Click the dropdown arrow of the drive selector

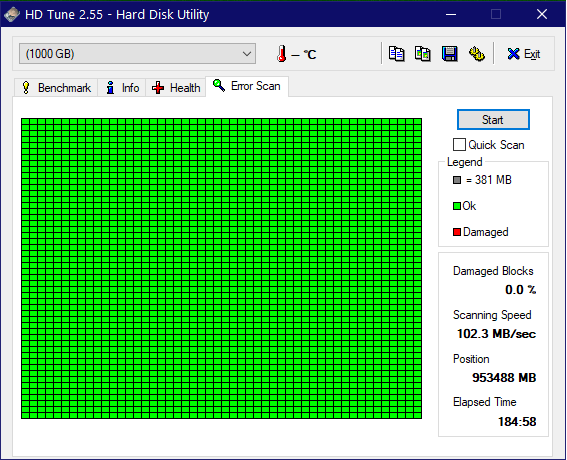click(247, 54)
